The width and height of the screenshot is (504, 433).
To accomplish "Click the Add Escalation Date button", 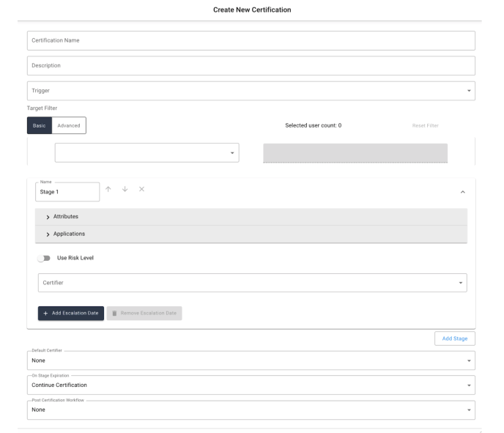I will (x=71, y=313).
